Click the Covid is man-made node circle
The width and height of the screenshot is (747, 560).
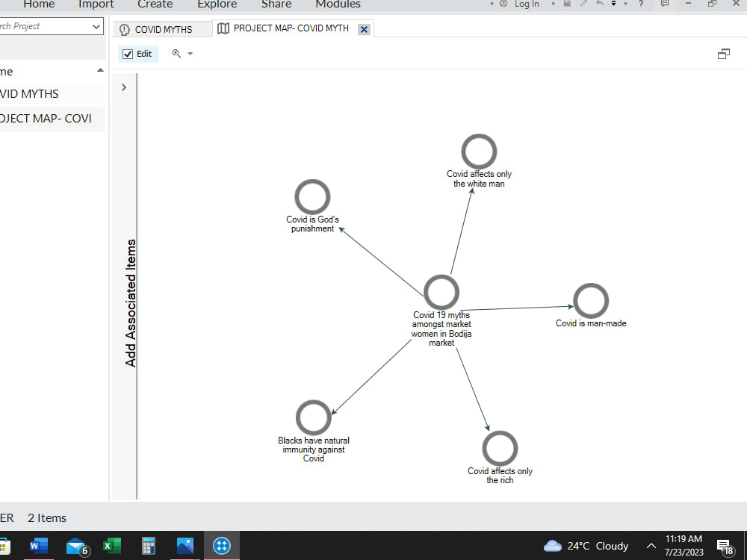pyautogui.click(x=590, y=301)
